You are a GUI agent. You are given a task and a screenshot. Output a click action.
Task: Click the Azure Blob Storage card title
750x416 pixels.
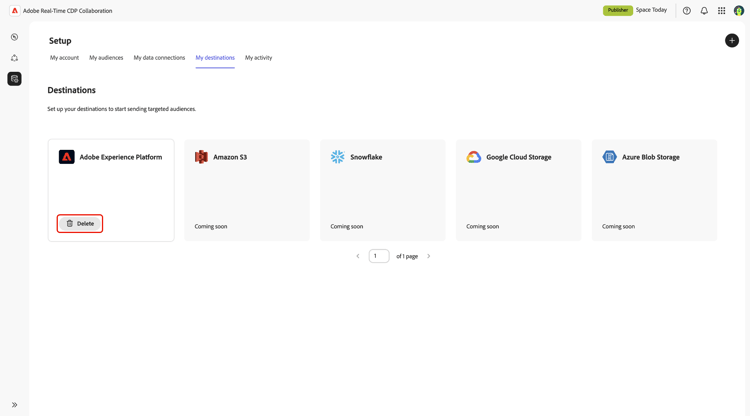tap(651, 157)
